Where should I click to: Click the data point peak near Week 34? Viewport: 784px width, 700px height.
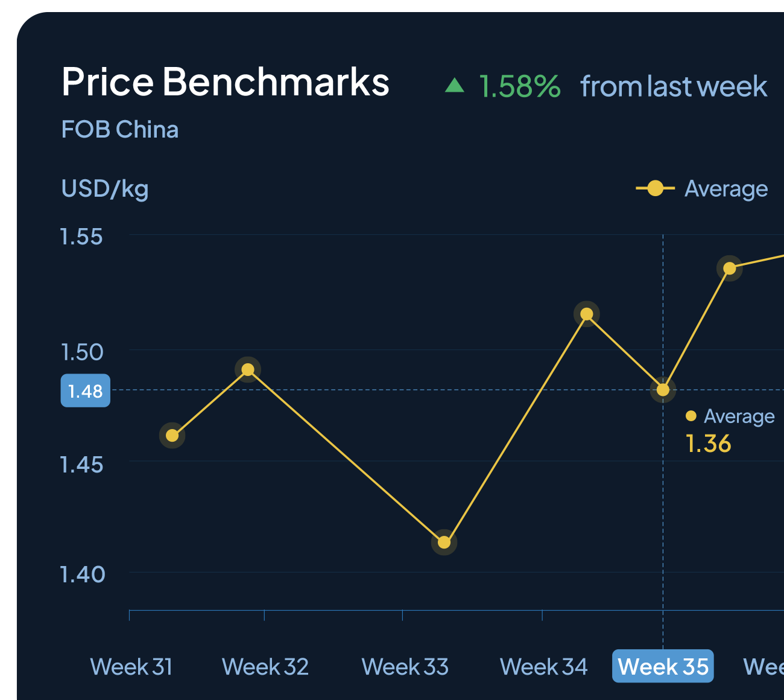(x=587, y=314)
